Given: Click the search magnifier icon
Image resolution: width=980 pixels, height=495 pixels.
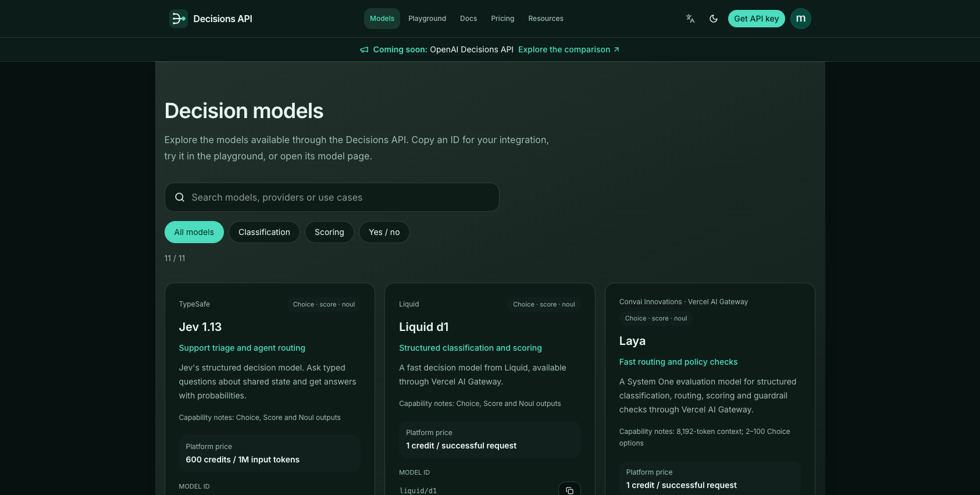Looking at the screenshot, I should (x=180, y=197).
